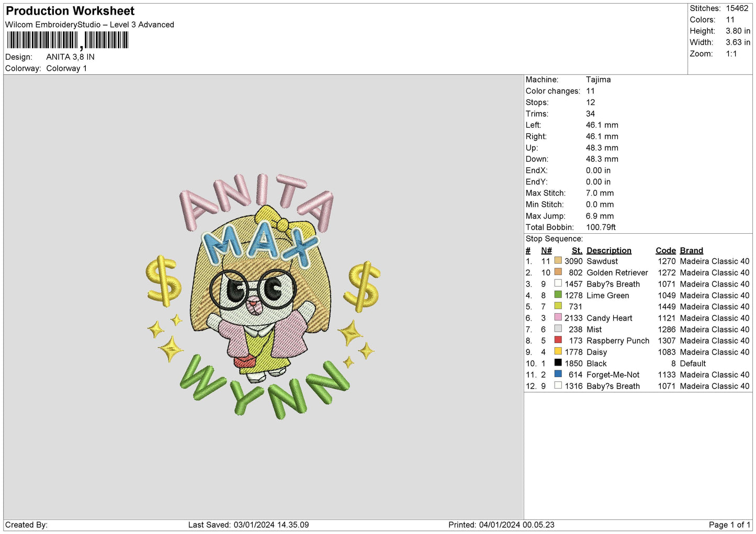Select the Black color swatch

coord(558,363)
